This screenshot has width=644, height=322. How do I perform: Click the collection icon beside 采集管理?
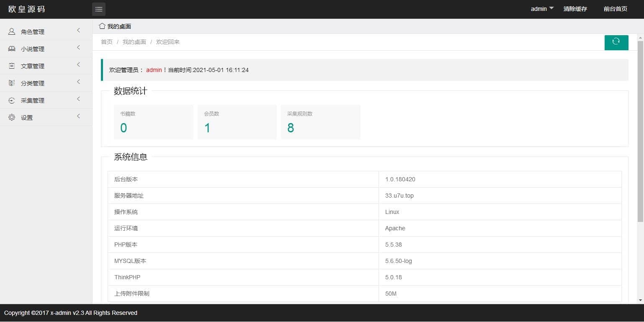pyautogui.click(x=12, y=100)
